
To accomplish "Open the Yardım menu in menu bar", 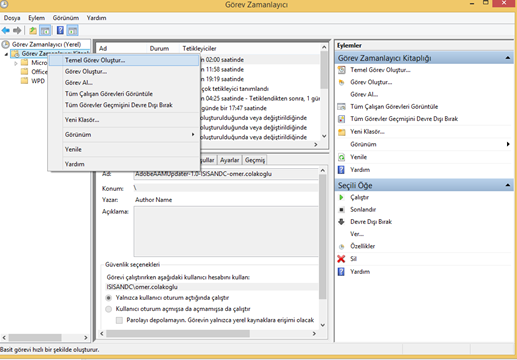I will pos(96,18).
